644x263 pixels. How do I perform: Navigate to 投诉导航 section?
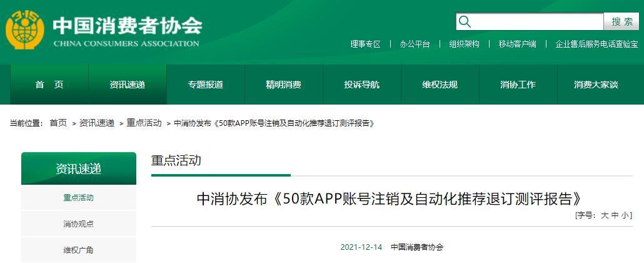361,85
